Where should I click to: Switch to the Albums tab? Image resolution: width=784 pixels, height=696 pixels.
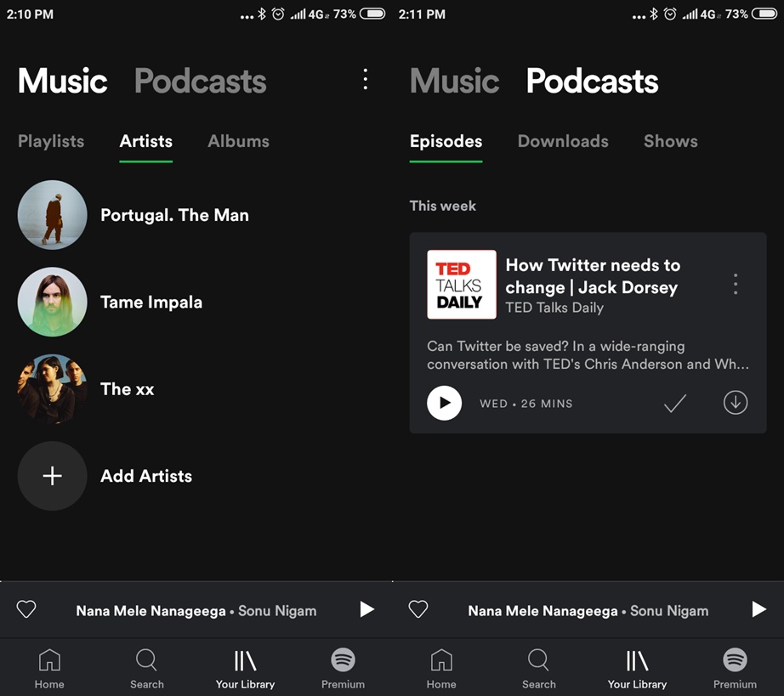[x=238, y=141]
